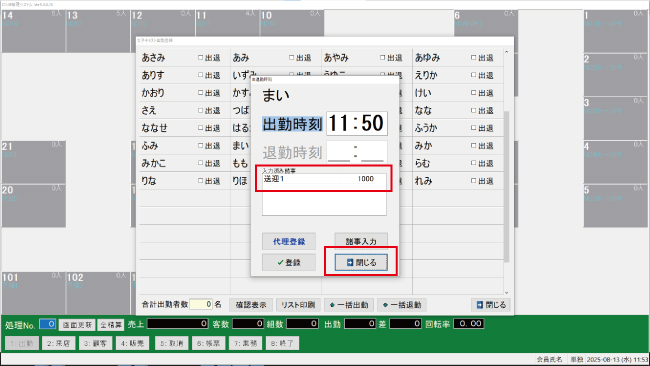
Task: Click the empty 退勤時刻 time field
Action: pos(357,152)
